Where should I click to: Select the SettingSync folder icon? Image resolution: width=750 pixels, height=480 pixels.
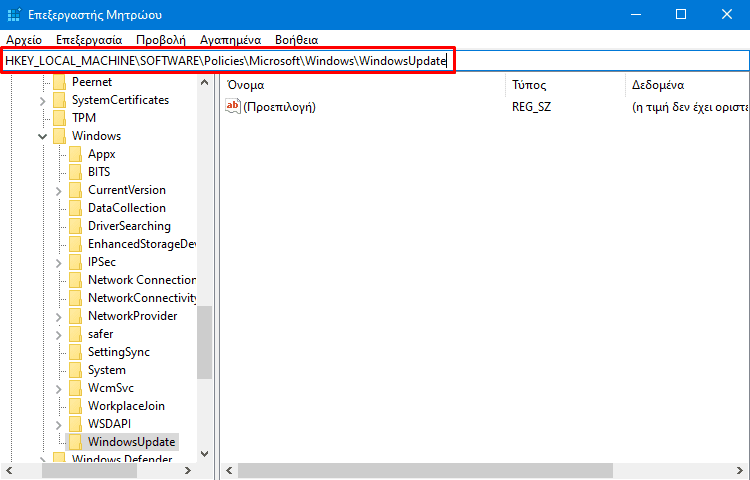coord(75,352)
